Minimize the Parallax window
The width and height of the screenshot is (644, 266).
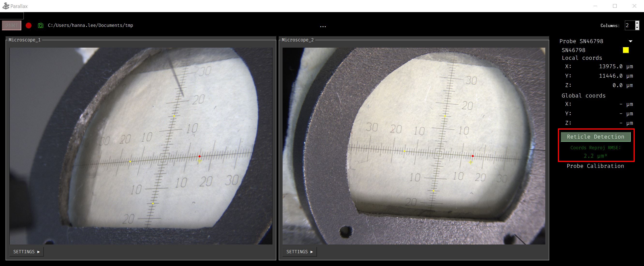pyautogui.click(x=595, y=6)
